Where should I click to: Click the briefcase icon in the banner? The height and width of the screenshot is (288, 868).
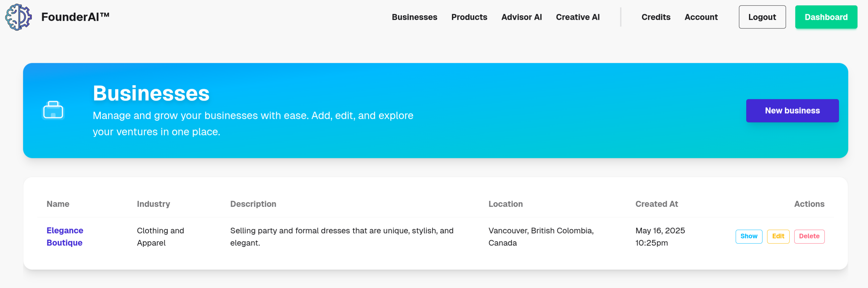pyautogui.click(x=53, y=110)
